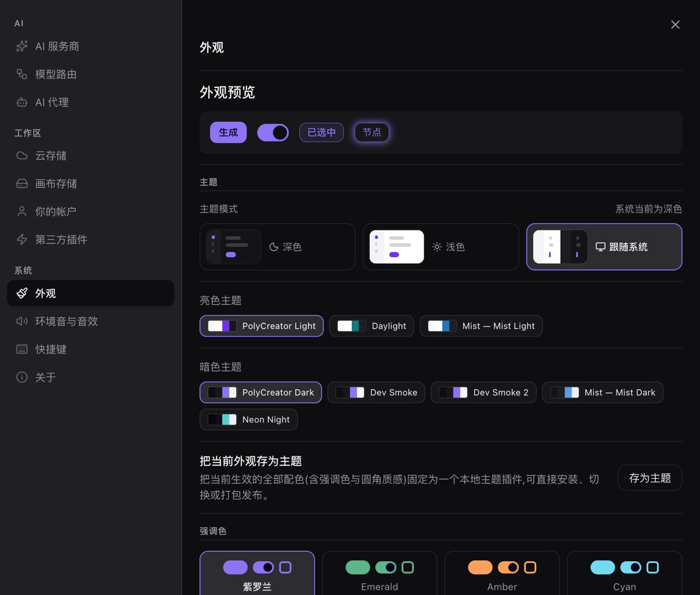Open 画布存储 settings page

point(90,184)
